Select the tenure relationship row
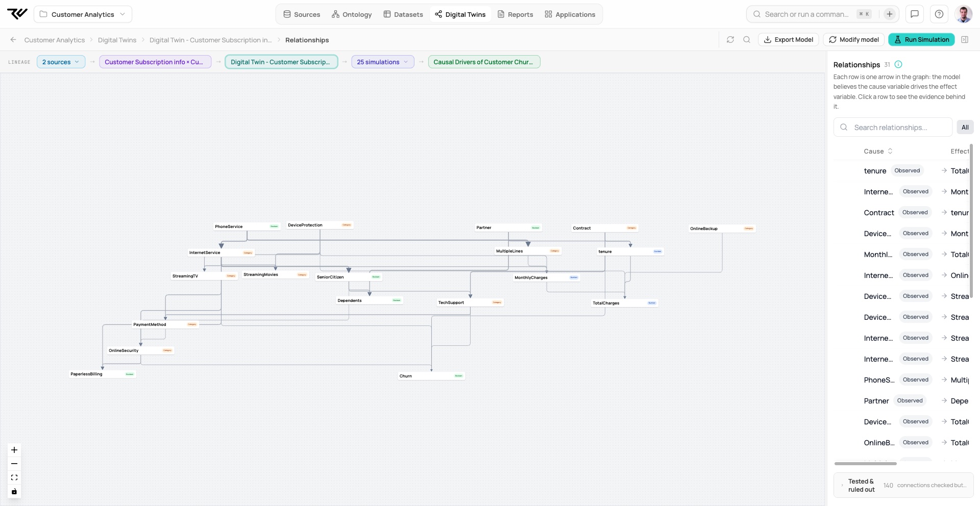 tap(901, 171)
